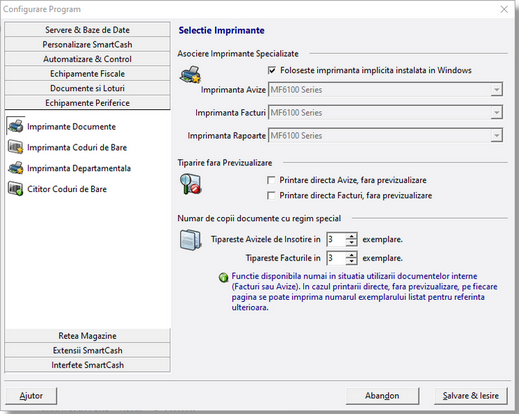Enable Printare directa Facturi, fara previzualizare

271,195
